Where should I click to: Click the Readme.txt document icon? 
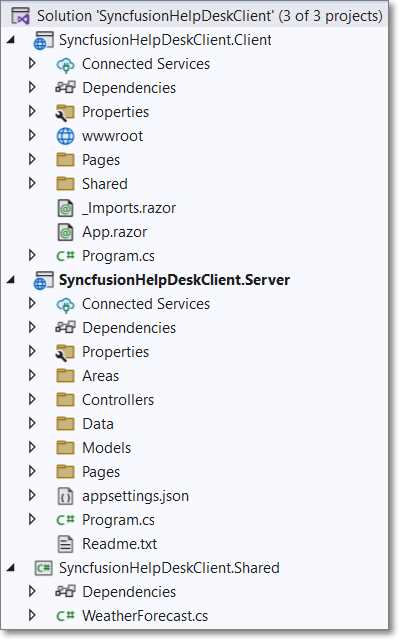point(65,544)
